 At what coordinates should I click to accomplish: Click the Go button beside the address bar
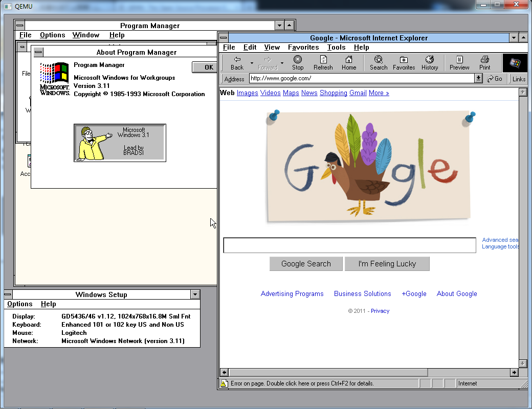pos(495,79)
